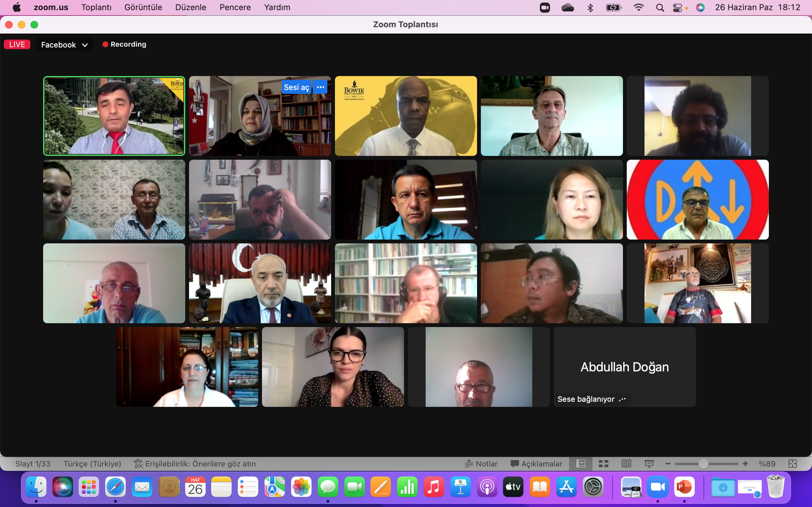Open the %89 zoom level dialog

point(767,464)
